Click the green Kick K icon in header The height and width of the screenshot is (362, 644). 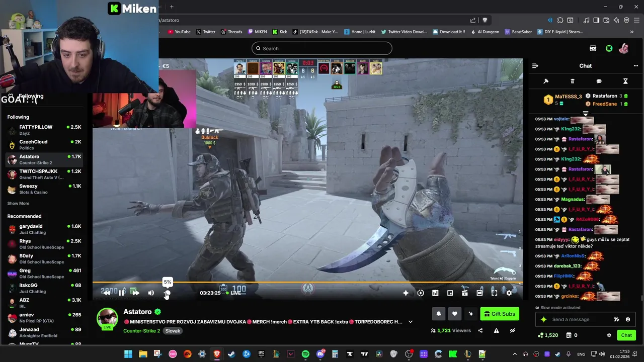[x=609, y=48]
